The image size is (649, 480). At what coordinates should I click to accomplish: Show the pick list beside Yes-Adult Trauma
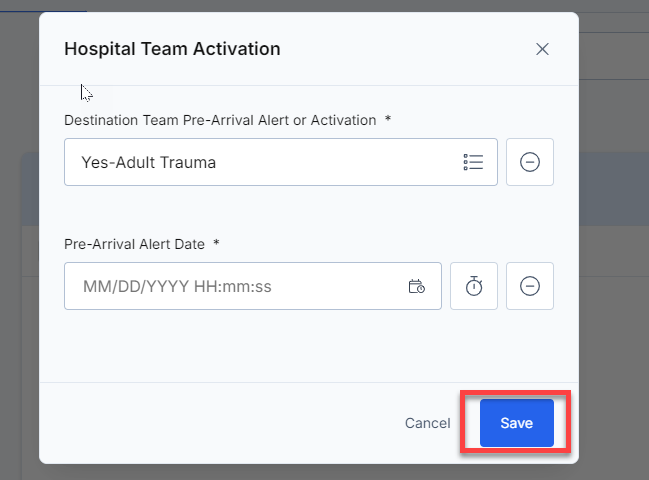(x=473, y=162)
